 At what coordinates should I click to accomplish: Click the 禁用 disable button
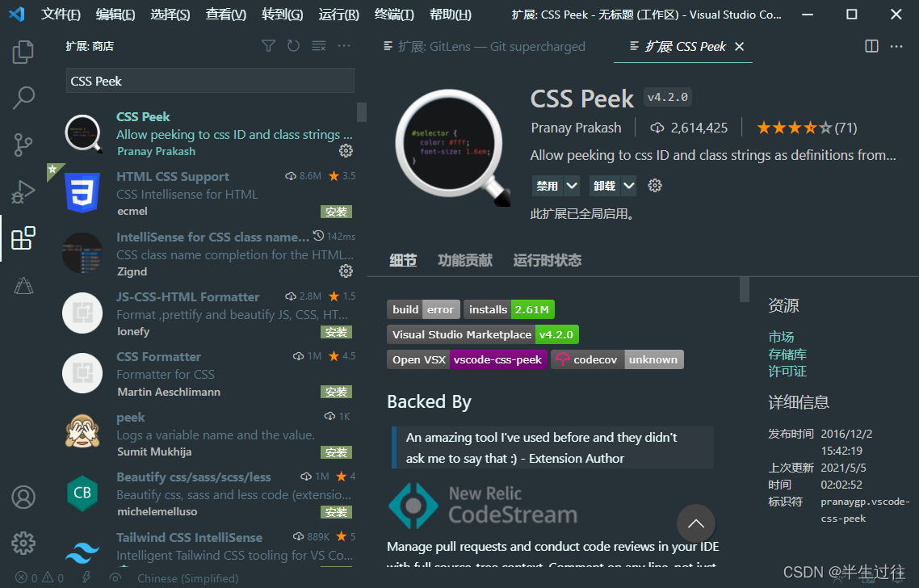tap(548, 186)
